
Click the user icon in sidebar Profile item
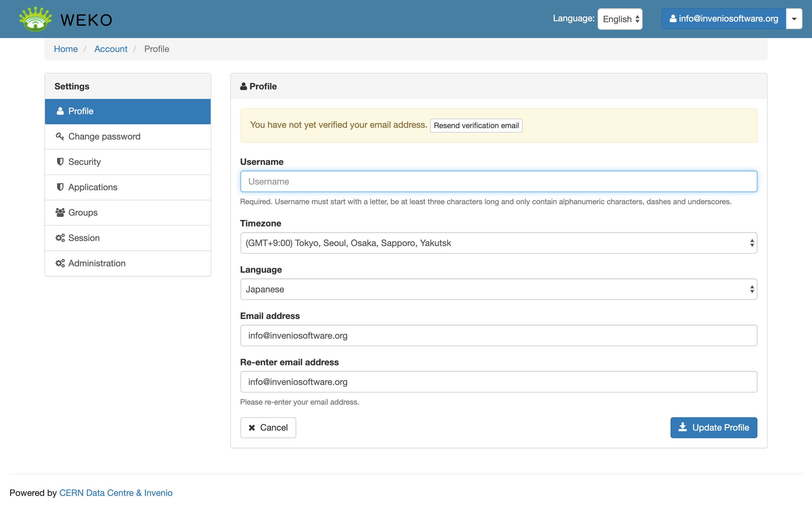click(60, 111)
